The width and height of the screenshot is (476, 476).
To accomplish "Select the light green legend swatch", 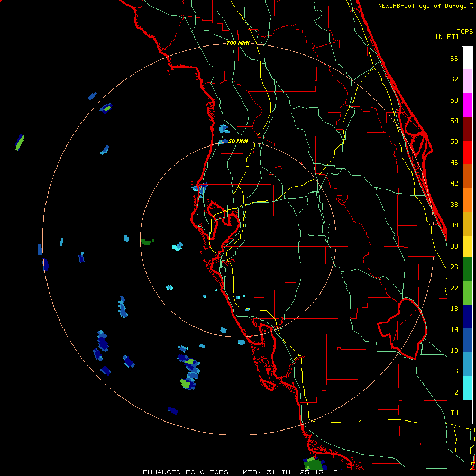I will coord(467,293).
